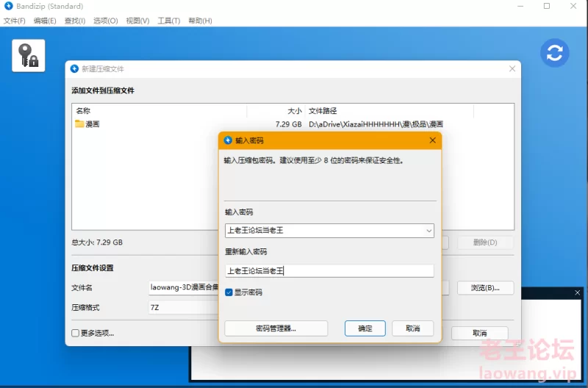This screenshot has width=588, height=388.
Task: Click 取消 in the 输入密码 dialog
Action: coord(413,328)
